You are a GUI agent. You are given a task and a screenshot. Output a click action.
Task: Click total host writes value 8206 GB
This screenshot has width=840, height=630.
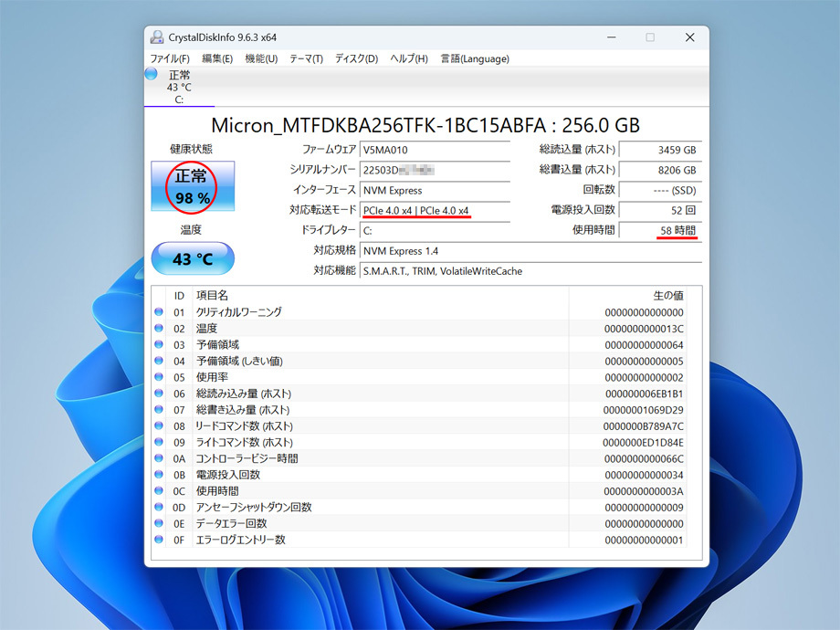[660, 171]
